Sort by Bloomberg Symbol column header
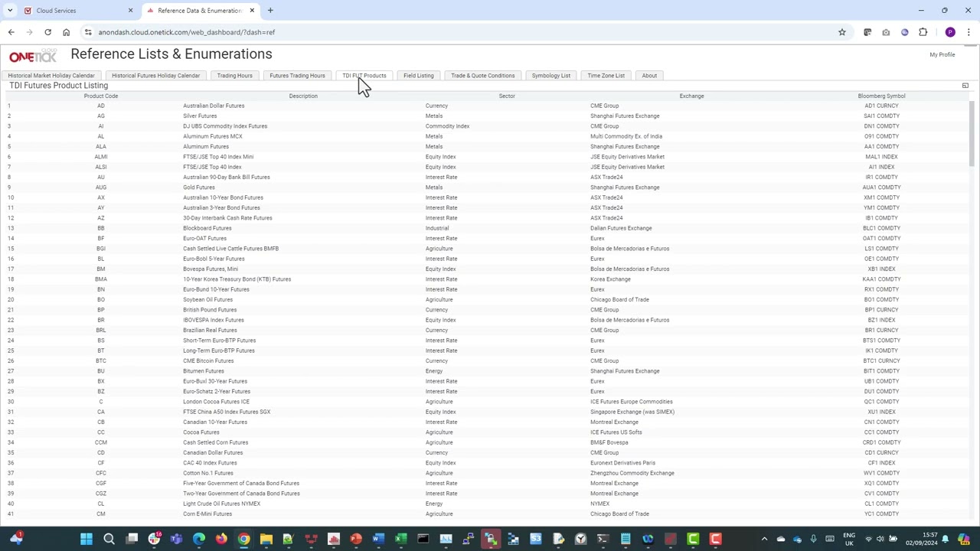Viewport: 980px width, 551px height. (881, 96)
